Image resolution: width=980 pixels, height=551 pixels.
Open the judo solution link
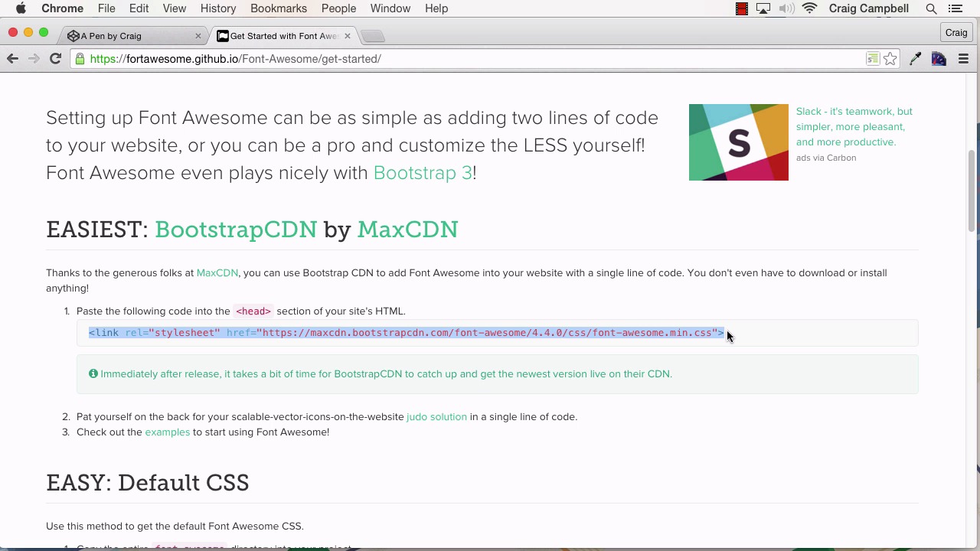[x=436, y=417]
